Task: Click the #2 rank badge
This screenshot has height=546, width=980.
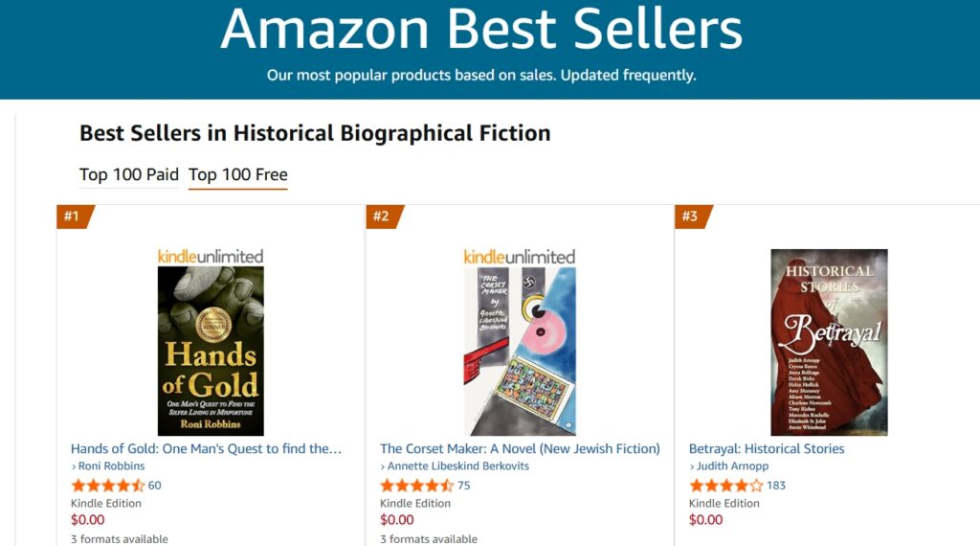Action: point(382,216)
